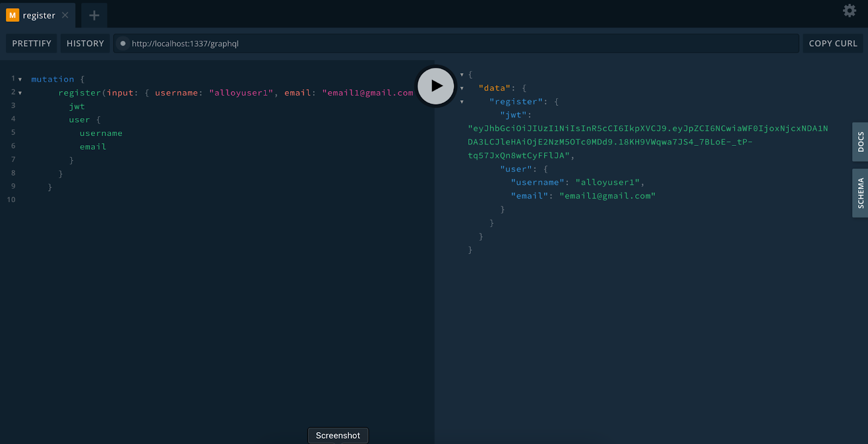
Task: Open the settings gear icon
Action: tap(849, 10)
